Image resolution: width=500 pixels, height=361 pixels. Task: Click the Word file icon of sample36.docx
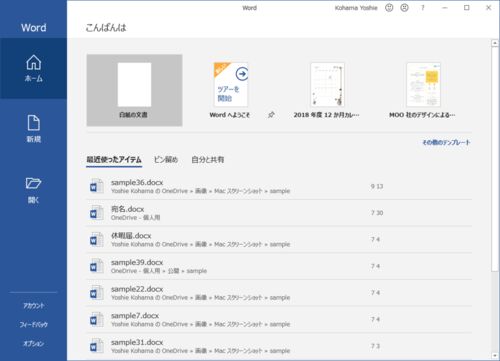[97, 186]
